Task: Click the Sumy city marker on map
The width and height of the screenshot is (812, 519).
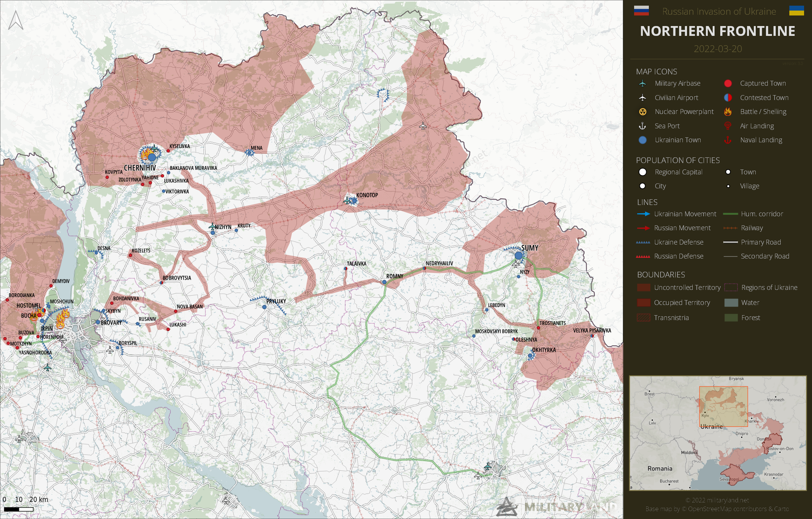Action: [x=519, y=256]
